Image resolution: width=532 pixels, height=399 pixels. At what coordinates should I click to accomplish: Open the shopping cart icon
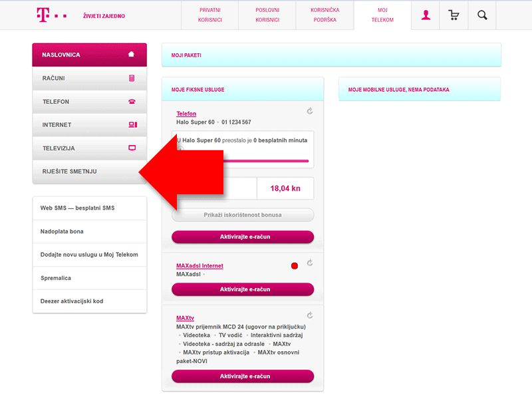(454, 15)
